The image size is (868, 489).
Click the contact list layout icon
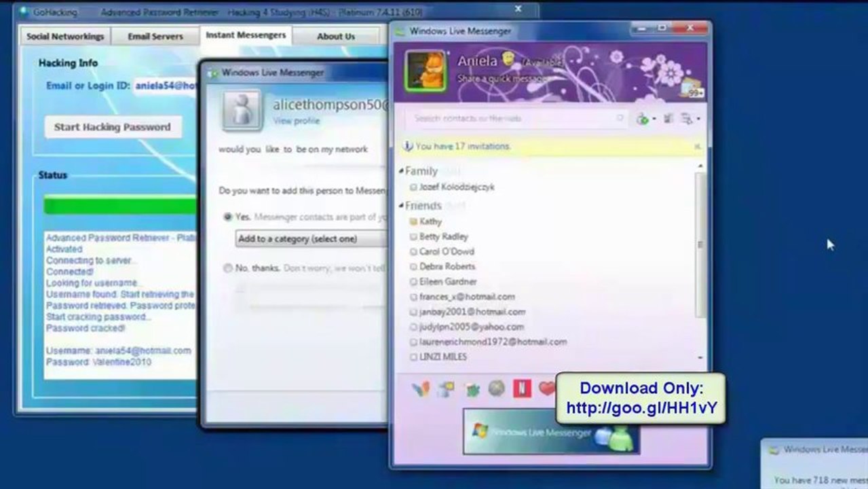tap(668, 119)
